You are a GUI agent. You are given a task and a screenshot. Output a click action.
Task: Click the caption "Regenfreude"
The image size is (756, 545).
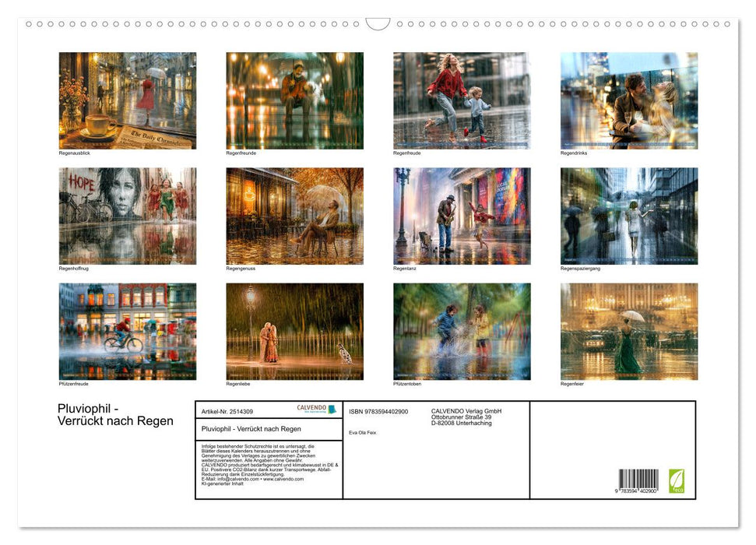click(407, 153)
